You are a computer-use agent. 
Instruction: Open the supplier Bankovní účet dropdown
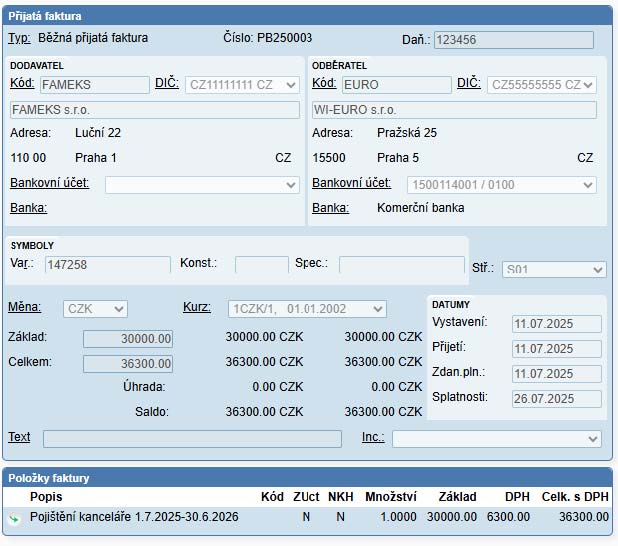click(202, 185)
